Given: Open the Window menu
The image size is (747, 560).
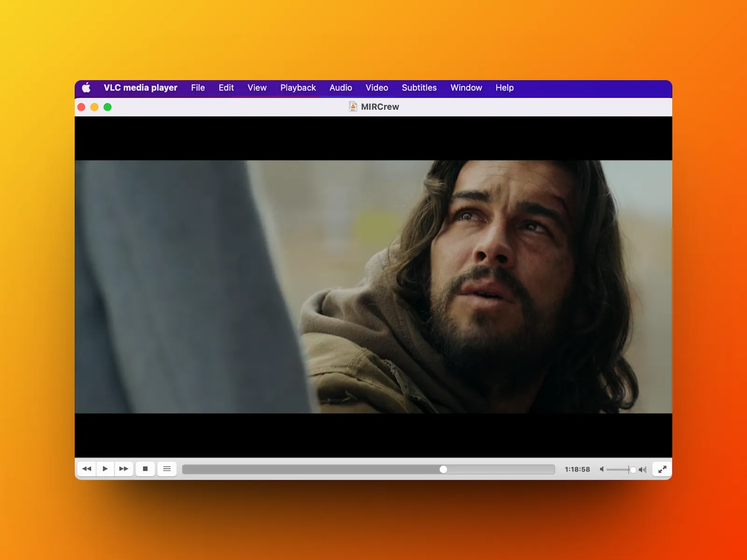Looking at the screenshot, I should [466, 88].
